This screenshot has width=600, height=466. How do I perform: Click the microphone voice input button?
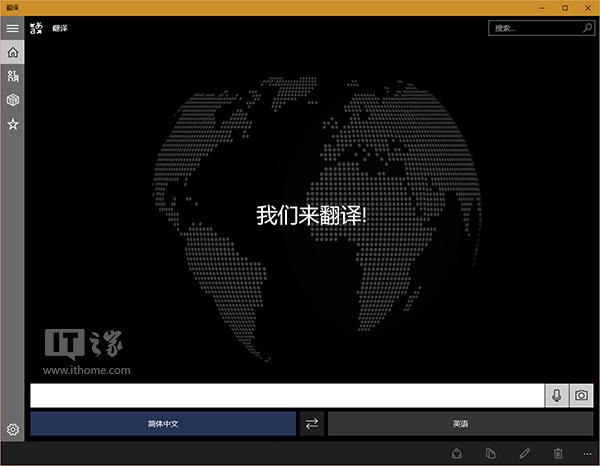(x=557, y=395)
